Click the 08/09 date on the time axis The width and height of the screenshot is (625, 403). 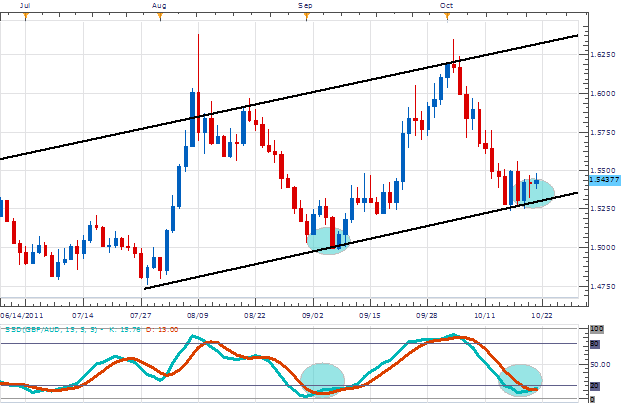click(197, 315)
